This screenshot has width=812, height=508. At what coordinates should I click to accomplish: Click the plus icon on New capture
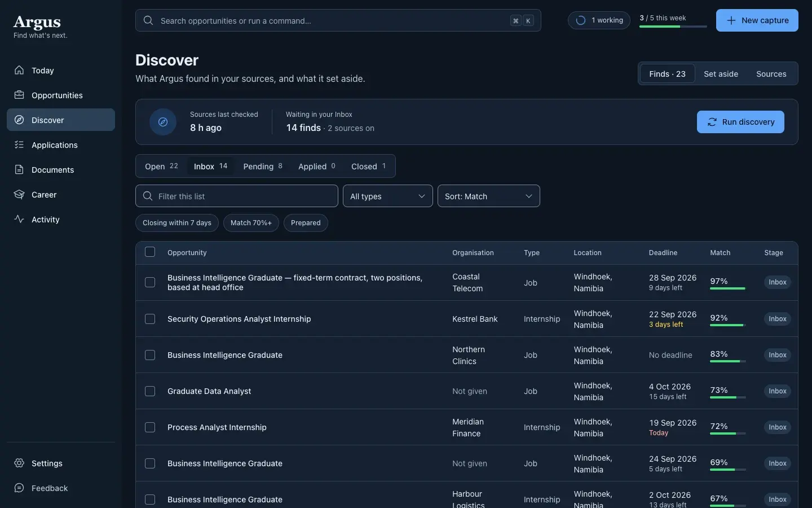tap(731, 20)
